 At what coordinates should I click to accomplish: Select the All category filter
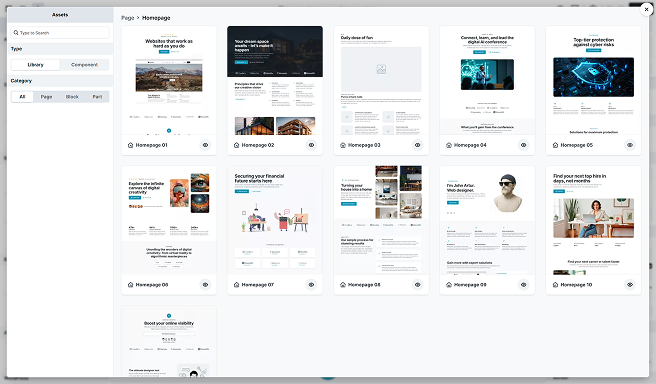point(23,97)
